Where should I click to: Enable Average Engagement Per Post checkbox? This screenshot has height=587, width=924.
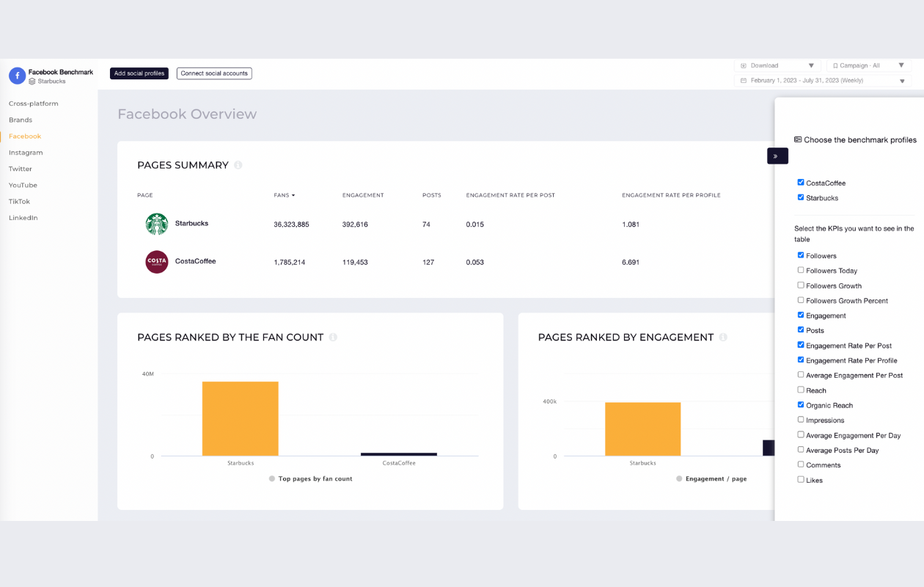pyautogui.click(x=801, y=375)
